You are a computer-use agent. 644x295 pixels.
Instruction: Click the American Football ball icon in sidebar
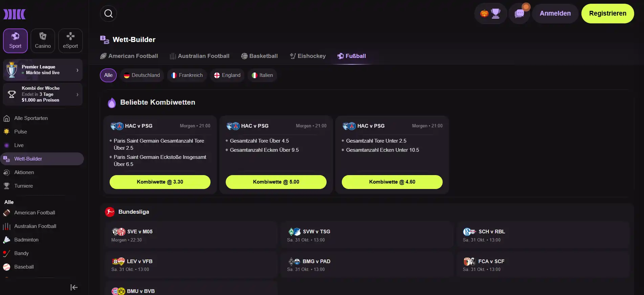tap(6, 213)
